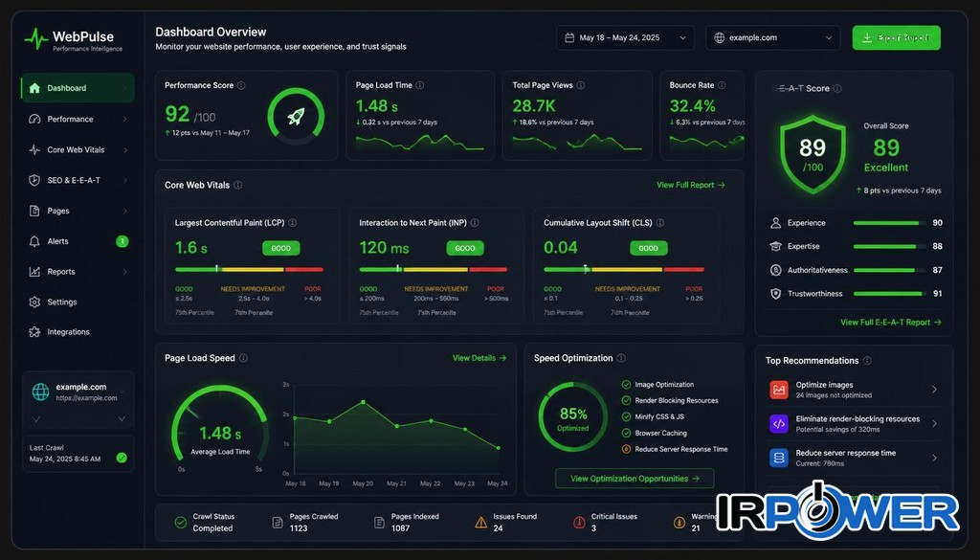Click the Alerts bell icon in sidebar
The width and height of the screenshot is (980, 560).
pos(34,241)
